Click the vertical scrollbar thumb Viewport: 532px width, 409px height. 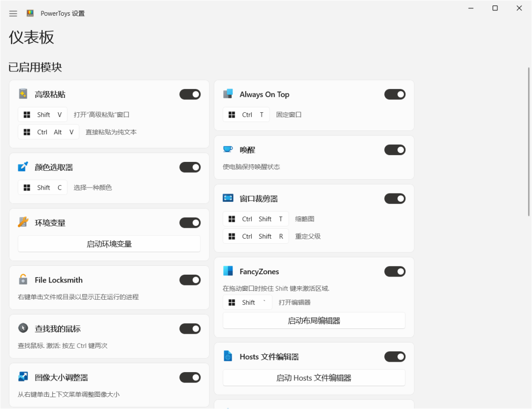(x=529, y=142)
